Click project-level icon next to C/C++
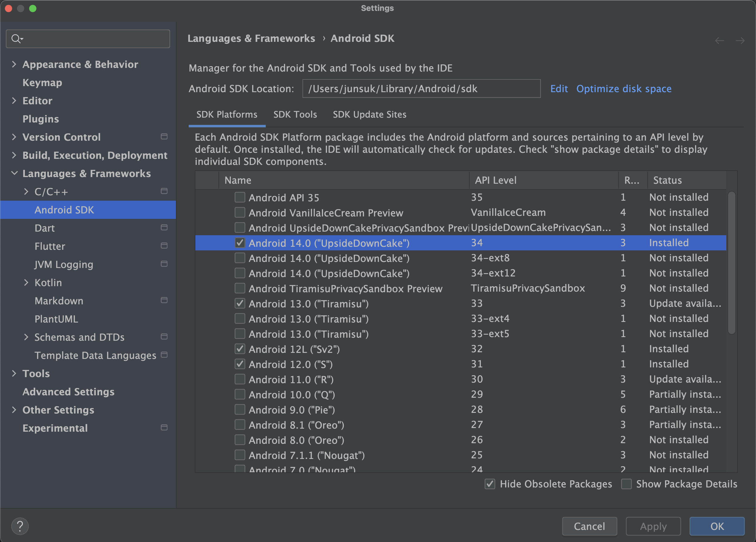 [164, 191]
